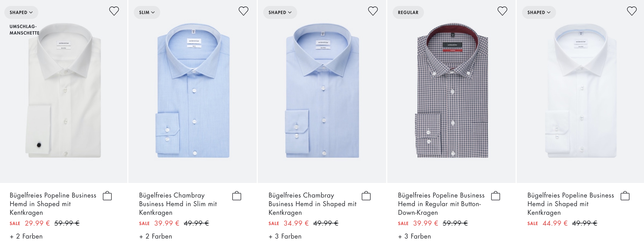Toggle wishlist heart on Chambray Shaped shirt
The height and width of the screenshot is (245, 644).
[x=373, y=11]
